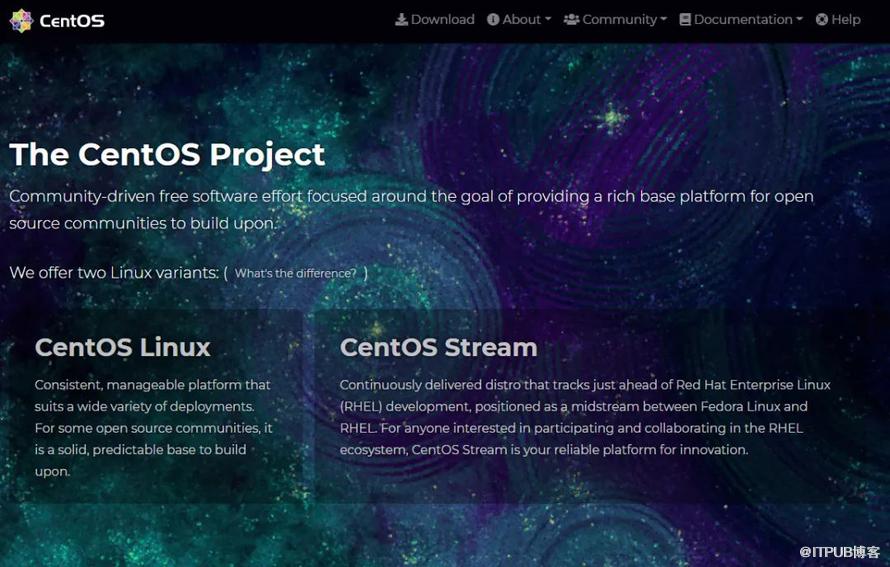Expand the About dropdown caret

pos(548,19)
